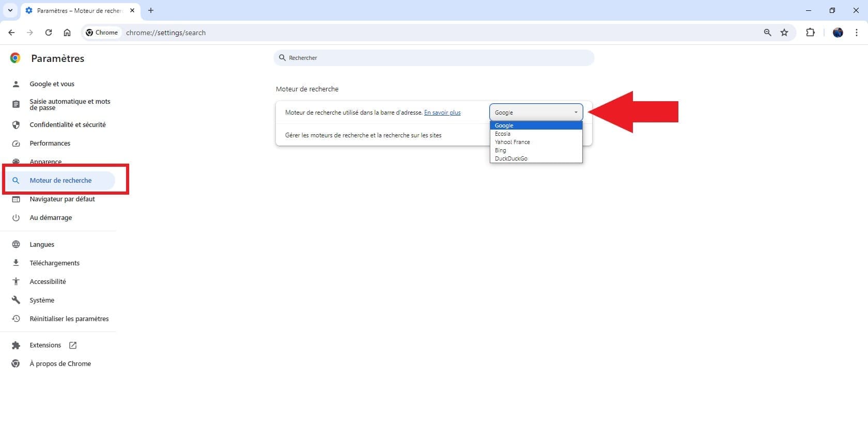Viewport: 868px width, 445px height.
Task: Minimize the Chrome window
Action: click(809, 10)
